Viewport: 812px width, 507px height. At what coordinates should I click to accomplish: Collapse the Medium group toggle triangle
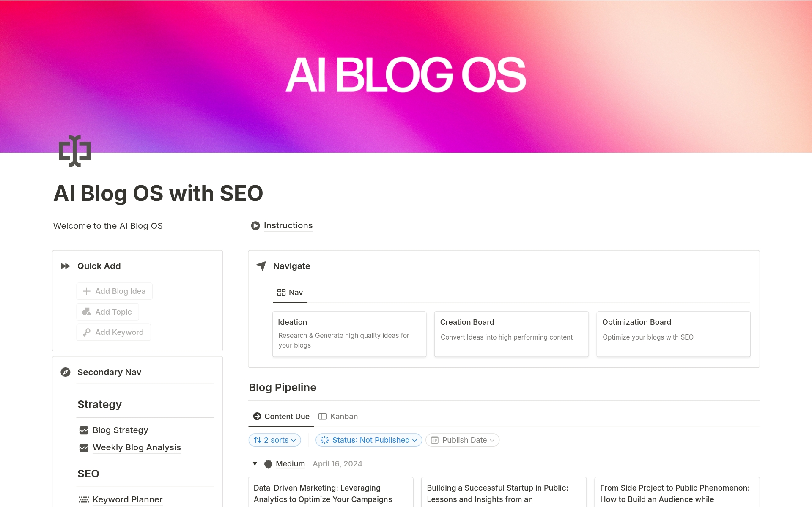click(255, 464)
